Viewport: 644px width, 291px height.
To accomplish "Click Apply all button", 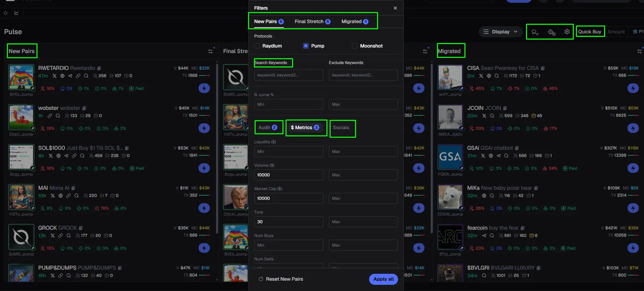I will [x=384, y=279].
